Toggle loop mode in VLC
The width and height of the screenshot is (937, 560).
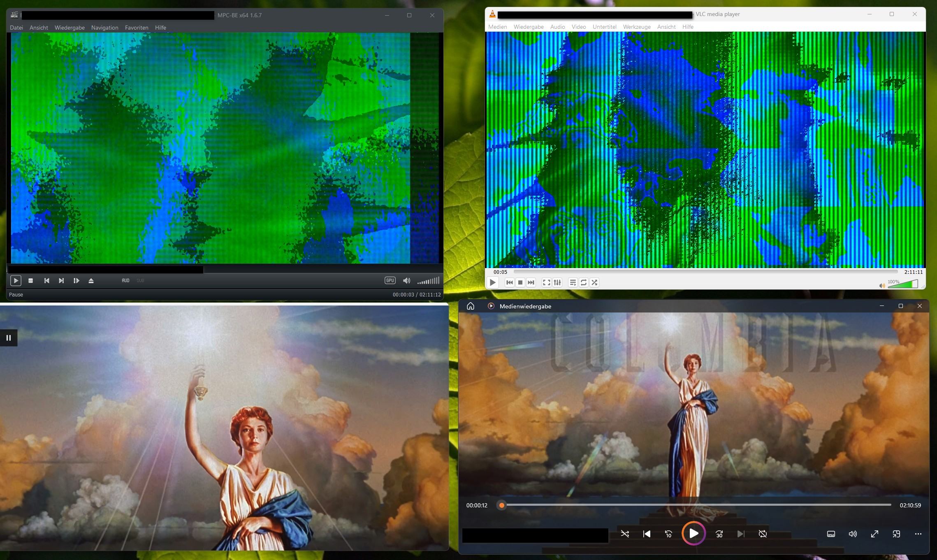pos(584,282)
